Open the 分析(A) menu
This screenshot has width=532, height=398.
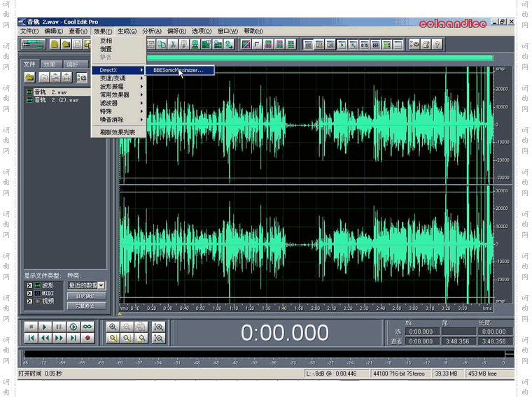coord(152,31)
